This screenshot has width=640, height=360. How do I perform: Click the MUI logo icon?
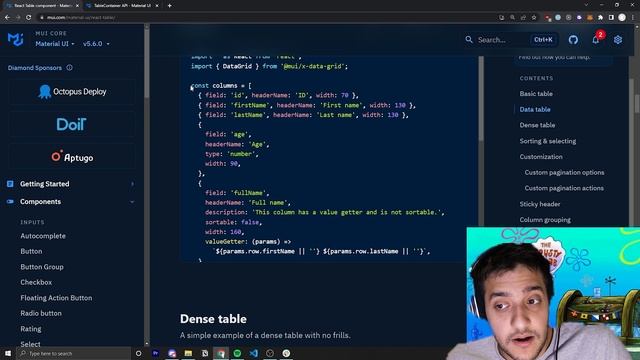(x=16, y=39)
